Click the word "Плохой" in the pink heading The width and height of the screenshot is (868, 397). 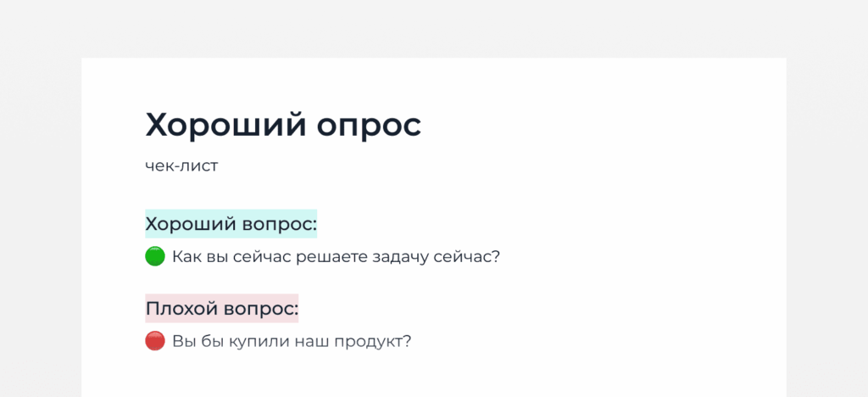(181, 309)
